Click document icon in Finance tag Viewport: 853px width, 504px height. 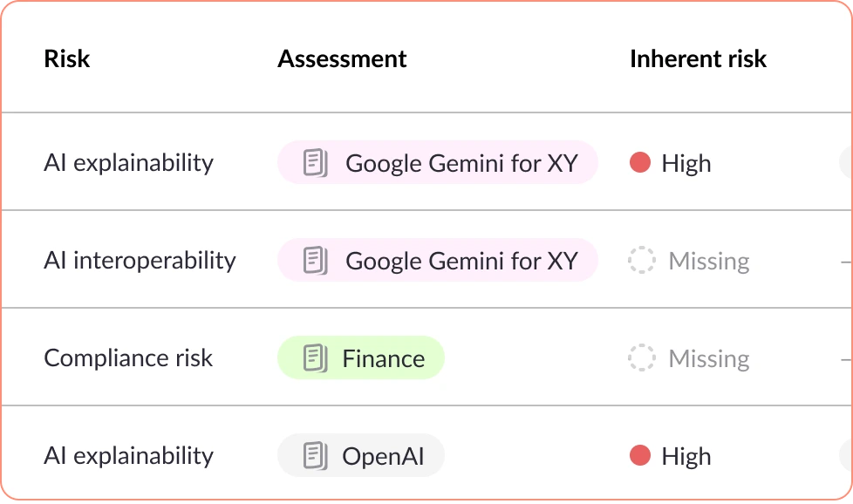[x=315, y=358]
